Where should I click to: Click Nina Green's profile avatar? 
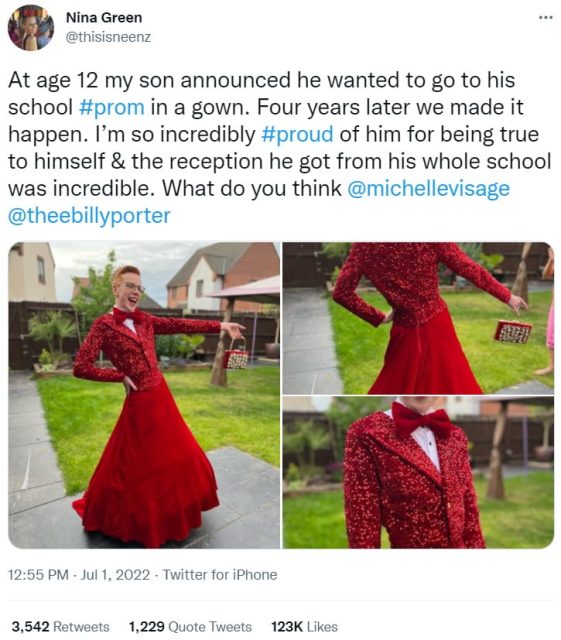(31, 28)
